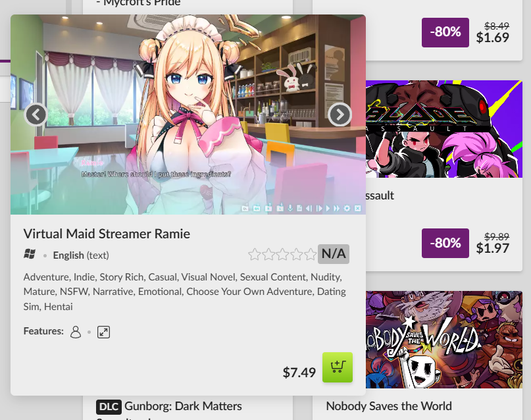This screenshot has width=531, height=420.
Task: Click the English (text) language label
Action: point(81,255)
